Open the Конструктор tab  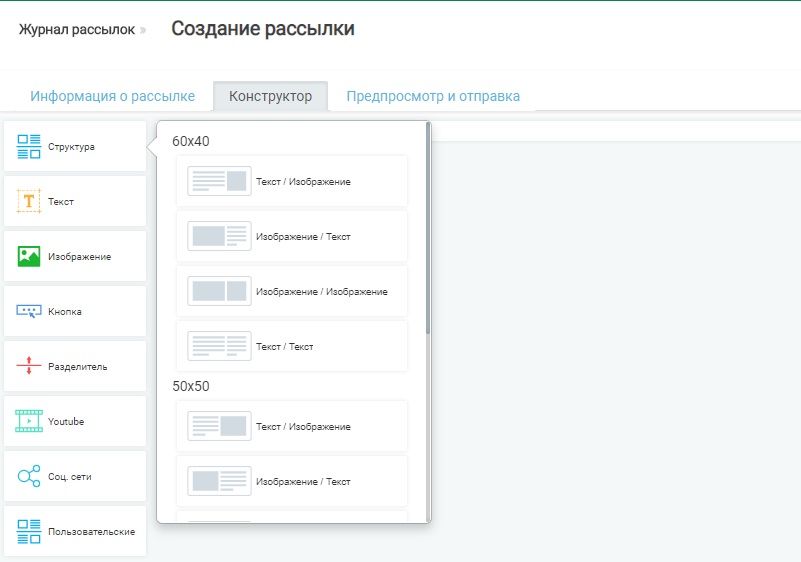270,97
